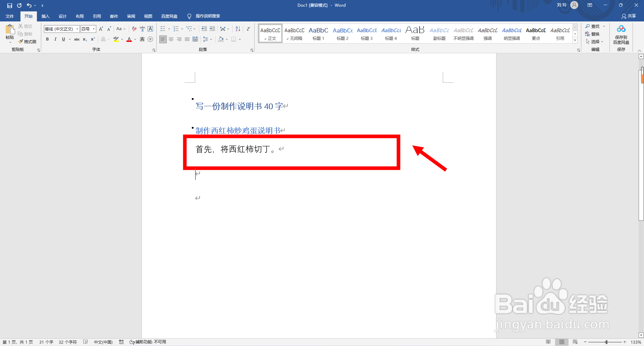This screenshot has height=346, width=644.
Task: Pick the red font color button
Action: (129, 39)
